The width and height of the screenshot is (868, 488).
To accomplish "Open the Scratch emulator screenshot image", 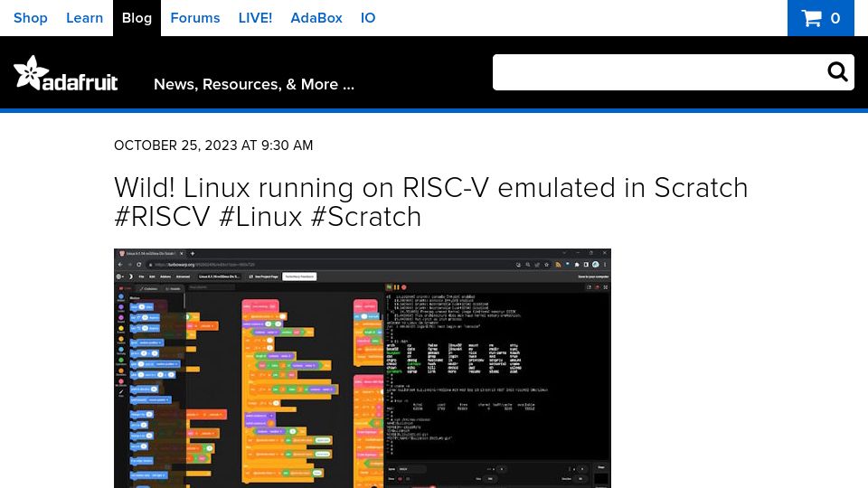I will coord(363,369).
